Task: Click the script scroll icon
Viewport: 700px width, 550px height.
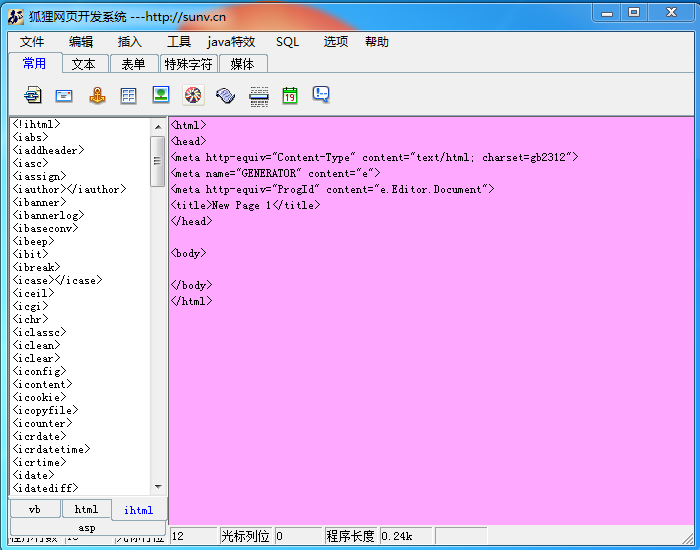Action: (225, 96)
